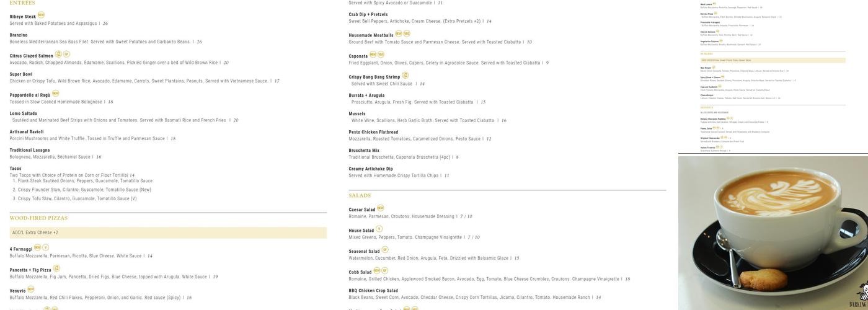Click the 'ADD'L Extra Cheese +2' highlighted bar
Viewport: 868px width, 310px height.
[x=168, y=232]
